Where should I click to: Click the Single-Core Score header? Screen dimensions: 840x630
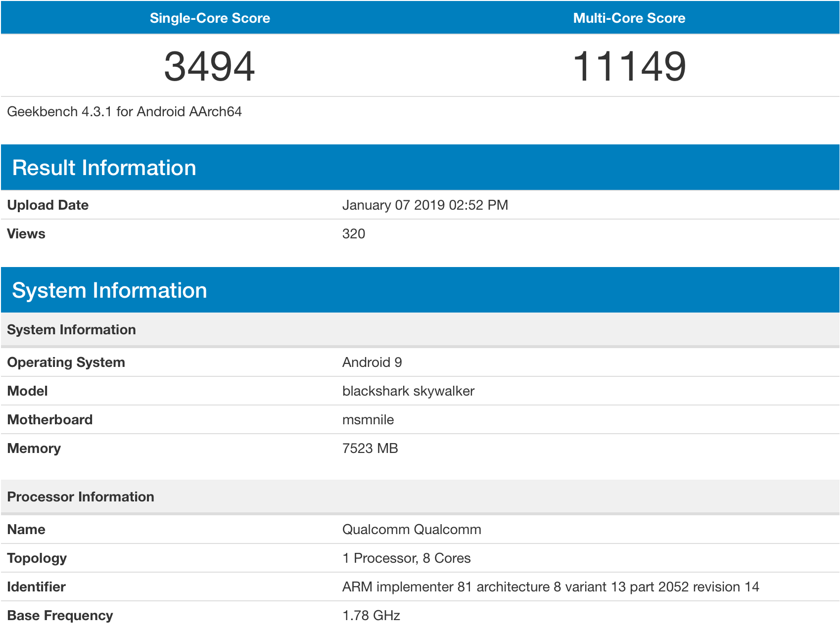(x=210, y=18)
